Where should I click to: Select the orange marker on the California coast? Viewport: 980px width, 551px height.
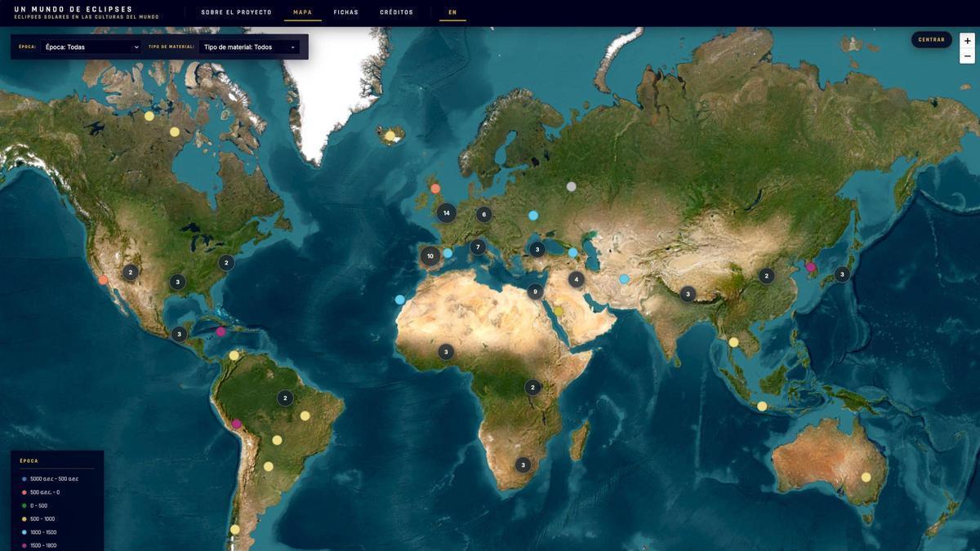click(x=104, y=280)
